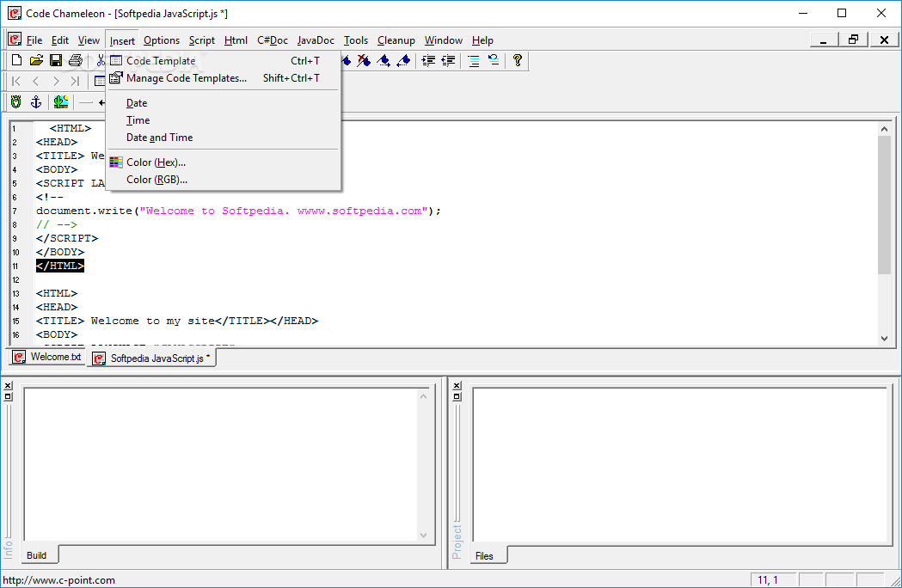Open the Script menu

(202, 40)
